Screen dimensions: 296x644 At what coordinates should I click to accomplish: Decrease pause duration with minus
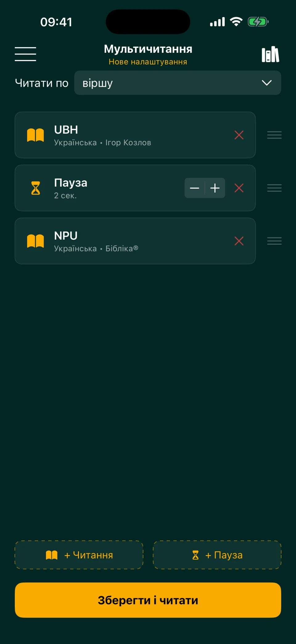coord(195,188)
